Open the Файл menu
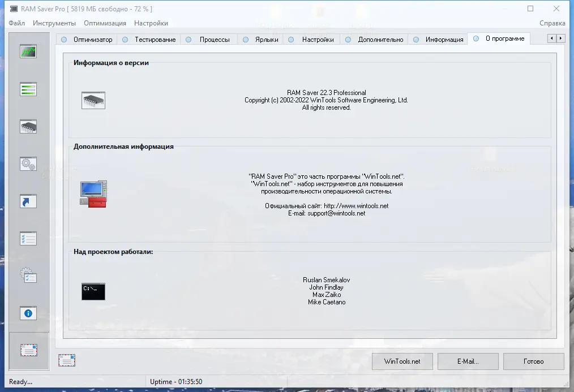This screenshot has height=392, width=574. click(x=17, y=23)
